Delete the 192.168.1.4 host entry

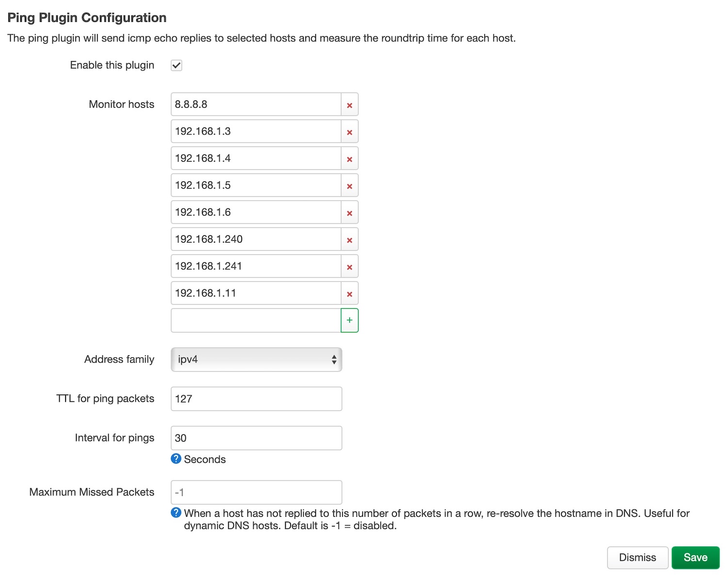coord(349,159)
